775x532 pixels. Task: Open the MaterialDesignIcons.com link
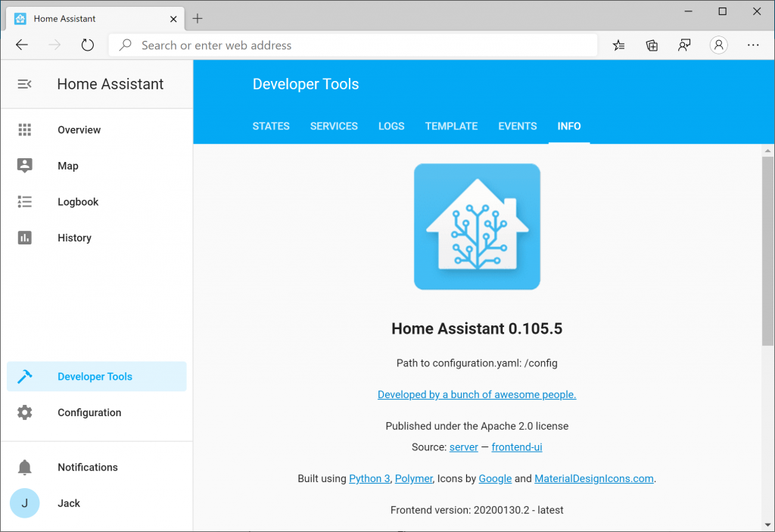point(594,478)
